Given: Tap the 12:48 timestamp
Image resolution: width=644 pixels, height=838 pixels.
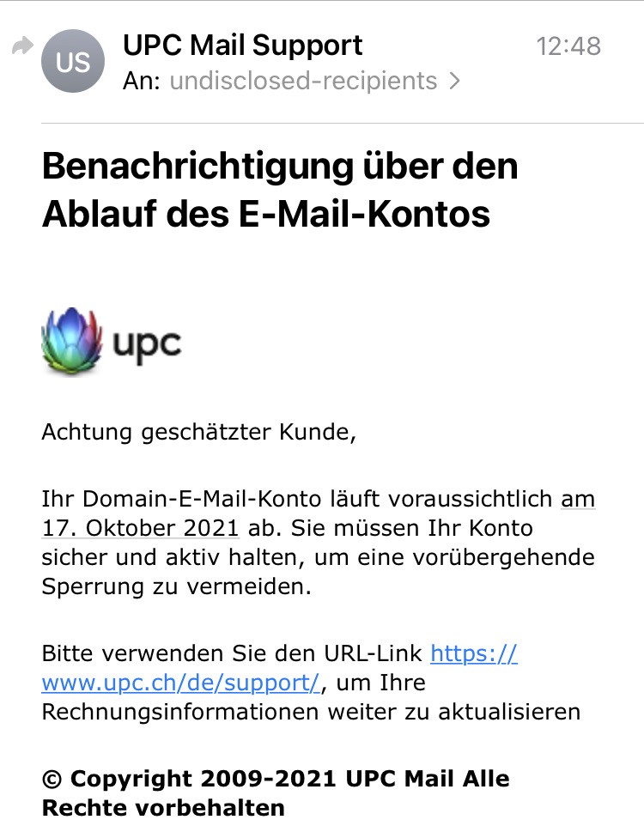Looking at the screenshot, I should pyautogui.click(x=568, y=46).
